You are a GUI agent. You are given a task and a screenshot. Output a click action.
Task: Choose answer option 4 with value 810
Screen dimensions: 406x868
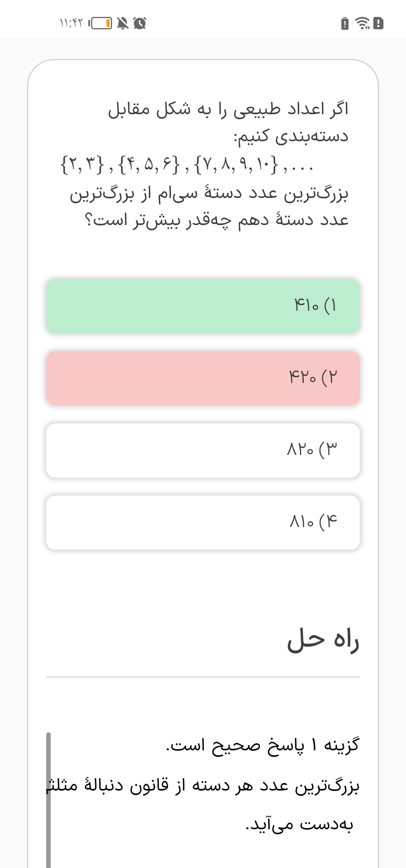[x=203, y=522]
